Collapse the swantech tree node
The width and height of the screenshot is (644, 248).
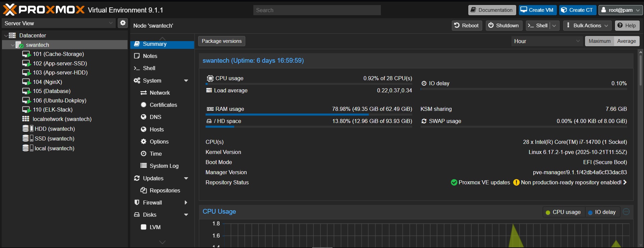pyautogui.click(x=13, y=45)
